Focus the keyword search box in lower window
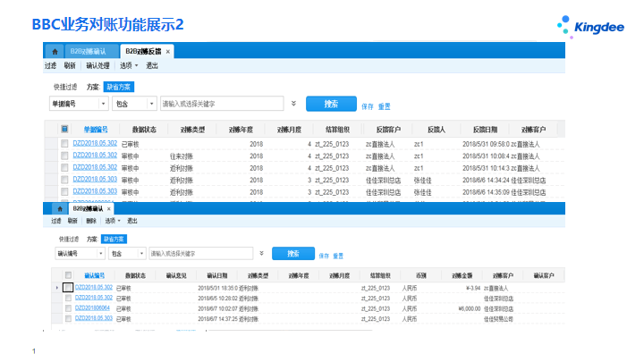The width and height of the screenshot is (644, 362). tap(201, 254)
